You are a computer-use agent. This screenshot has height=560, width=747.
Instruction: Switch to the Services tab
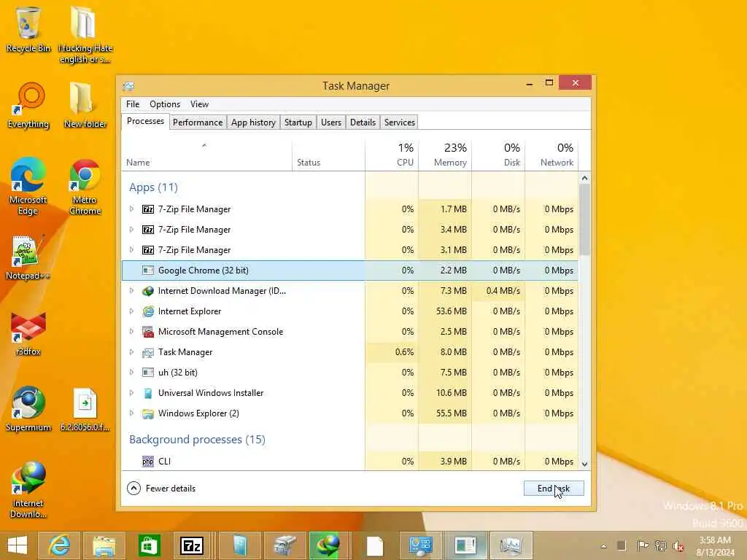[400, 122]
